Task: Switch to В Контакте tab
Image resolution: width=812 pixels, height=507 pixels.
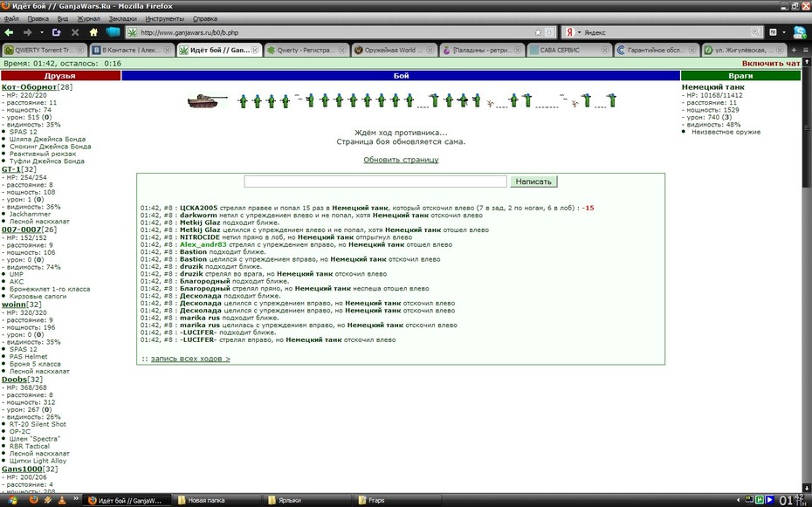Action: (132, 51)
